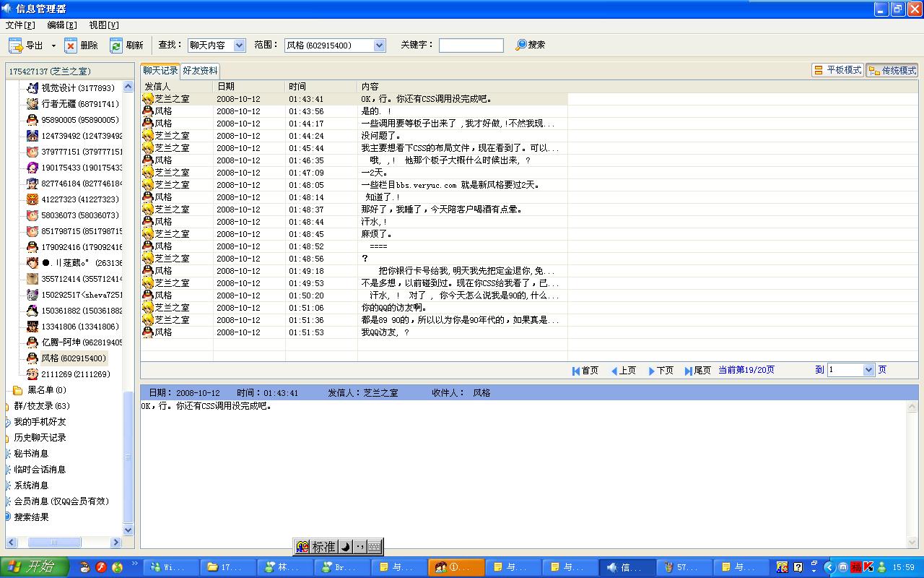Click avatar icon of 827746184
Screen dimensions: 924x578
coord(32,184)
